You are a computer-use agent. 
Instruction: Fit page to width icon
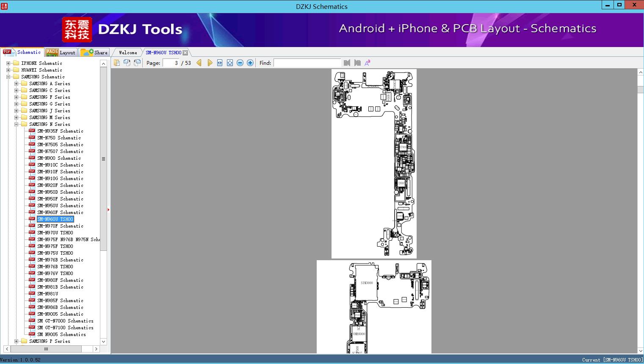pyautogui.click(x=220, y=63)
